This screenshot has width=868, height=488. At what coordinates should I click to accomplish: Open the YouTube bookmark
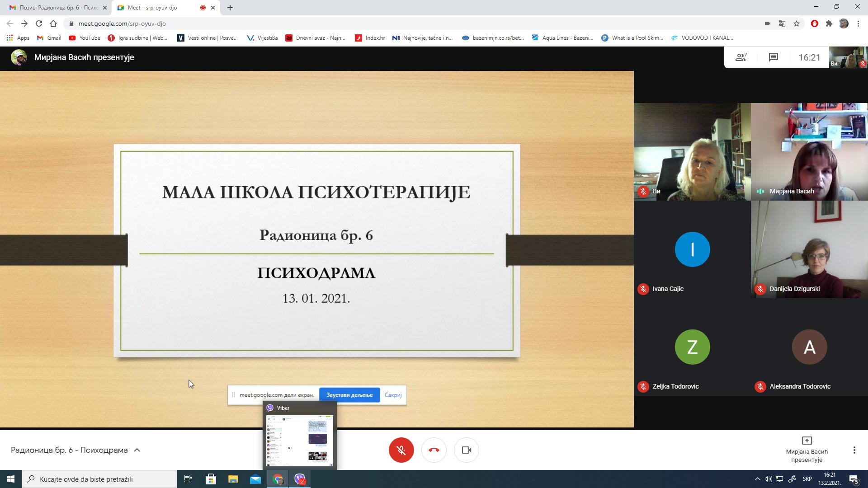pos(85,38)
